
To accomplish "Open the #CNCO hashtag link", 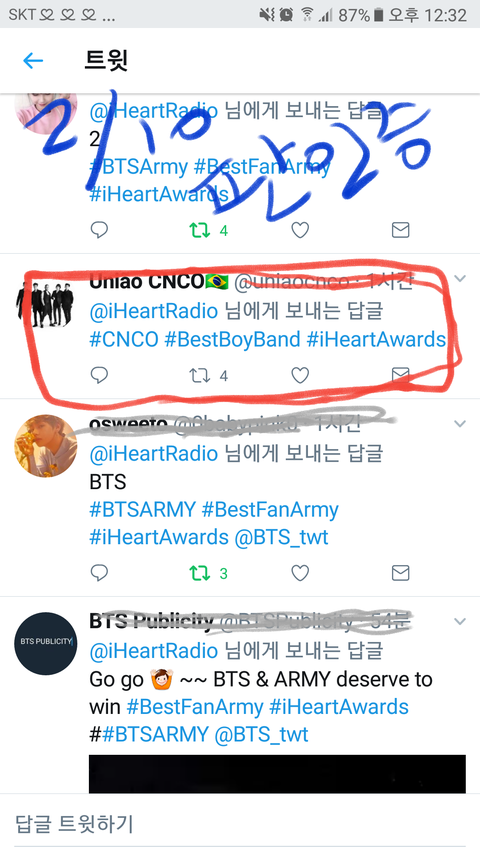I will [124, 339].
